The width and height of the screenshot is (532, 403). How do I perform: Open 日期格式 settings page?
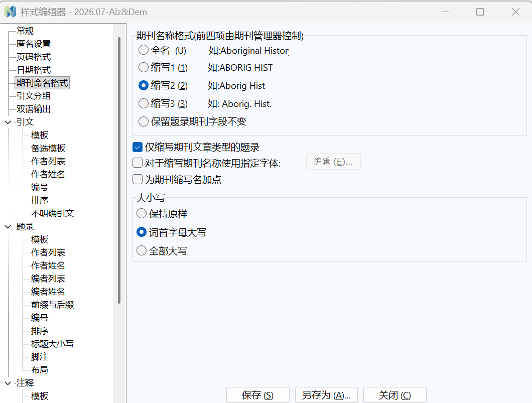(34, 70)
